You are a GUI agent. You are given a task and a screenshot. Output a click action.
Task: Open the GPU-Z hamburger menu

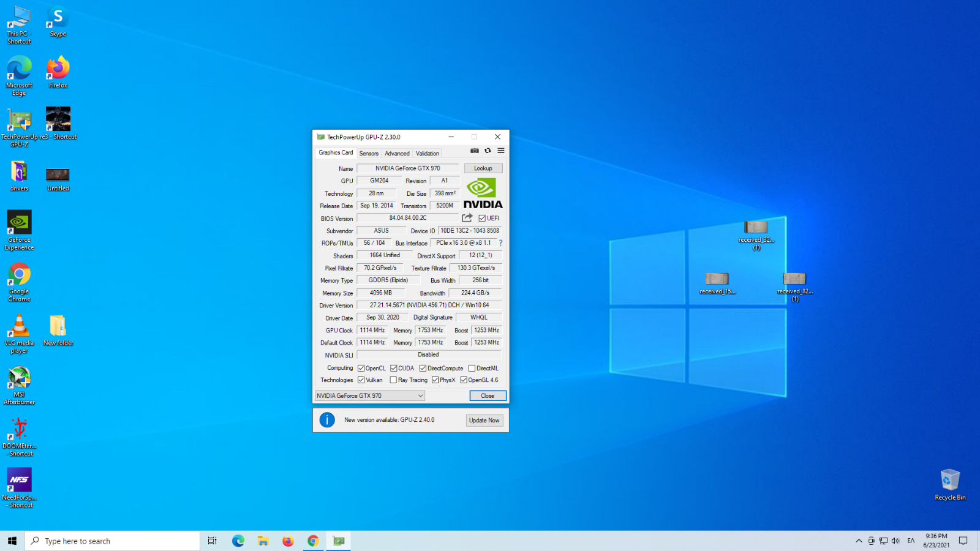[x=501, y=151]
